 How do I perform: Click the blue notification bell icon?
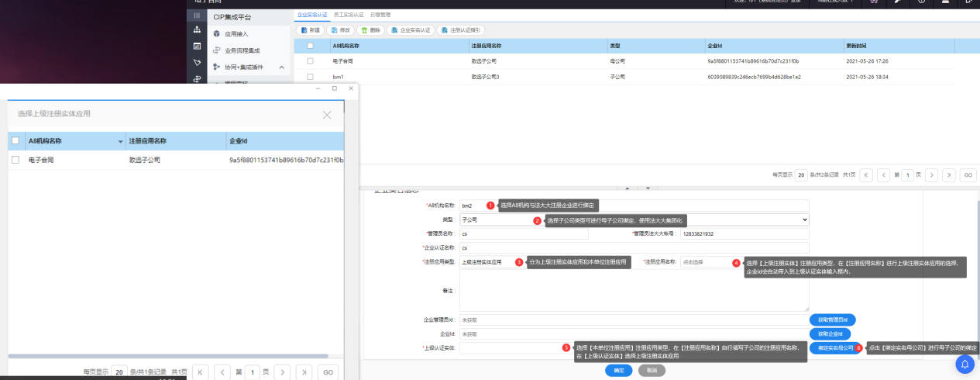coord(965,364)
